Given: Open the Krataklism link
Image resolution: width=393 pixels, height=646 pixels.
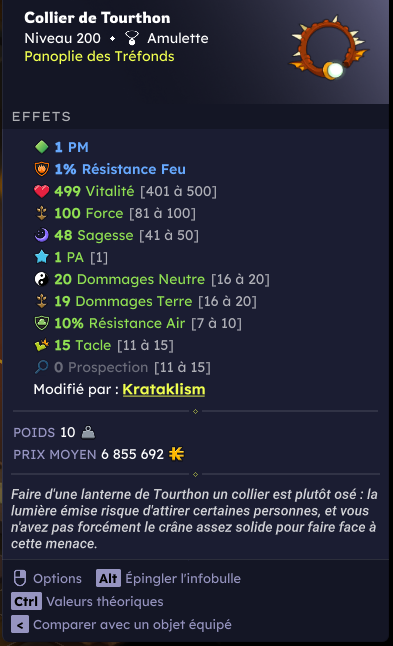Looking at the screenshot, I should click(164, 389).
